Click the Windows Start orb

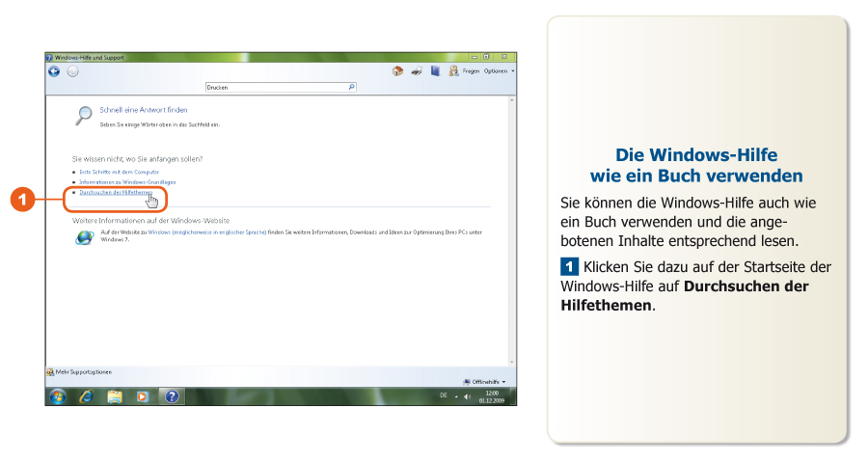point(57,396)
